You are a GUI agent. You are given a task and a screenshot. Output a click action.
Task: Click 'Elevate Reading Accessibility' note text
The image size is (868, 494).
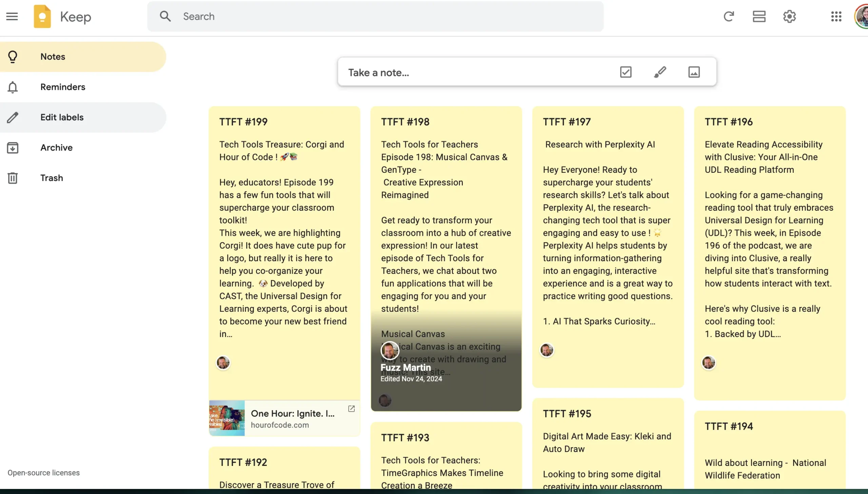click(764, 145)
